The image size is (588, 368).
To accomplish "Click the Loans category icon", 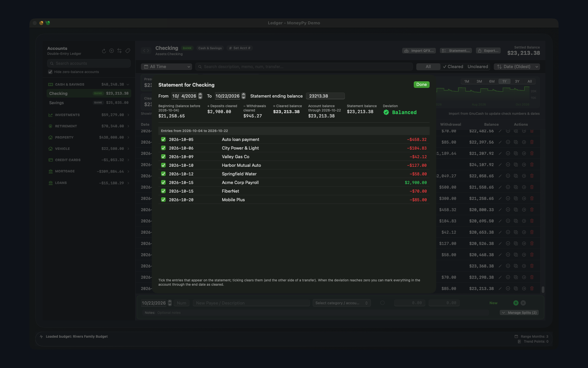I will pos(50,183).
